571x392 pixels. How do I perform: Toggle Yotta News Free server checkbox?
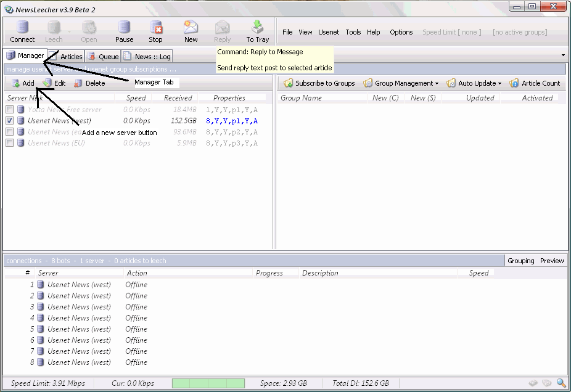point(10,110)
